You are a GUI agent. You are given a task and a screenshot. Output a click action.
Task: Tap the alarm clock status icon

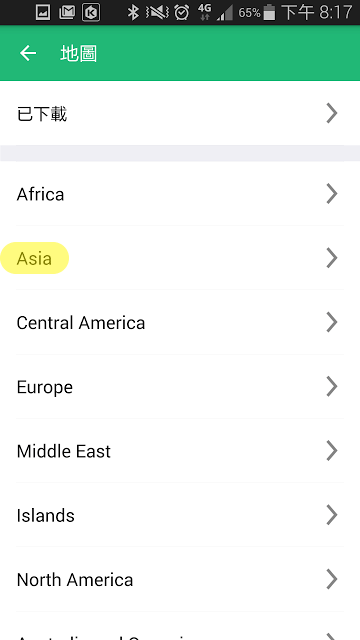tap(181, 13)
